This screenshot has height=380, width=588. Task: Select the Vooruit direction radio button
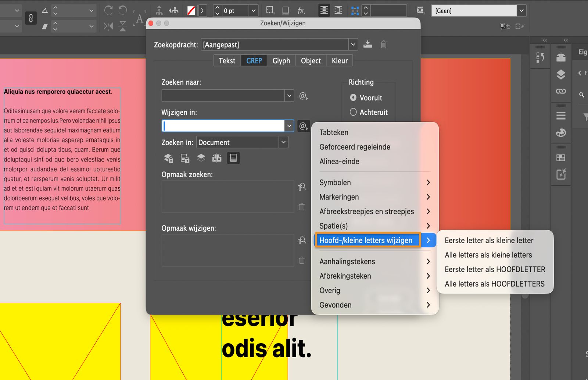[x=353, y=97]
